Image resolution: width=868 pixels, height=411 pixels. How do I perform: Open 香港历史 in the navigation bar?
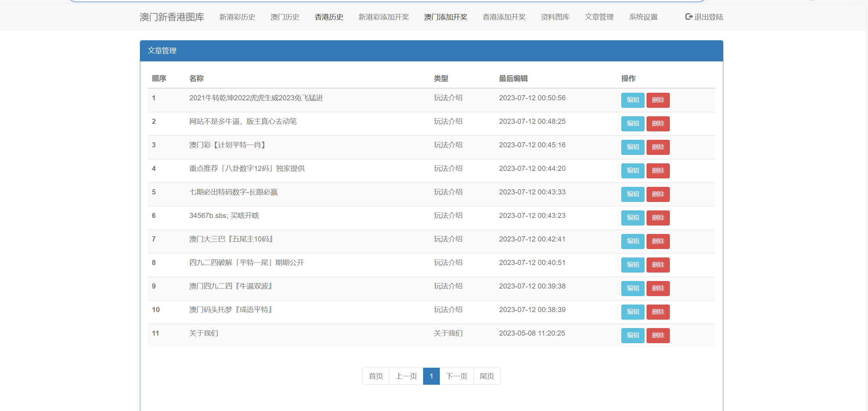(x=329, y=17)
